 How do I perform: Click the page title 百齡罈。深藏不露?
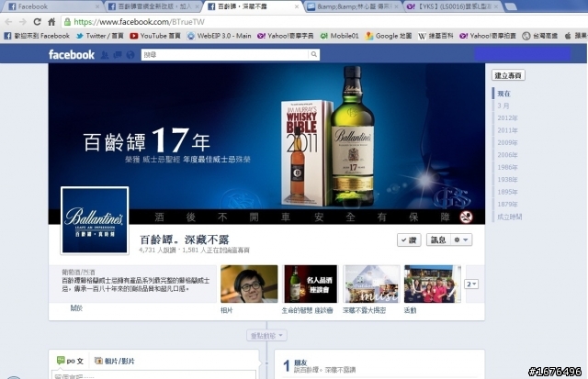[184, 240]
